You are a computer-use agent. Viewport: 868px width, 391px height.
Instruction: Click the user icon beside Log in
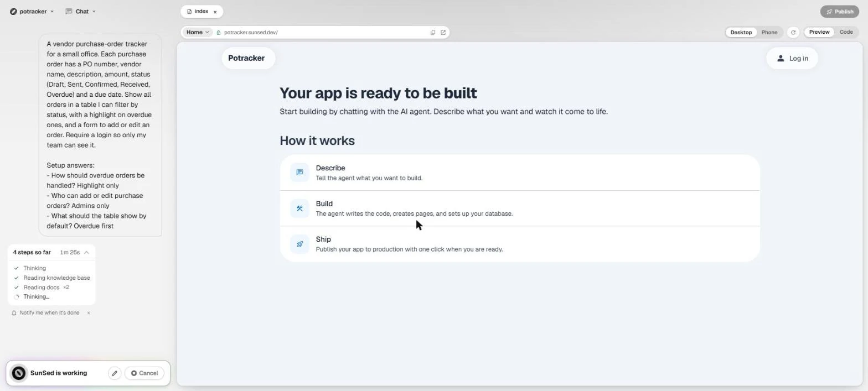[x=781, y=58]
